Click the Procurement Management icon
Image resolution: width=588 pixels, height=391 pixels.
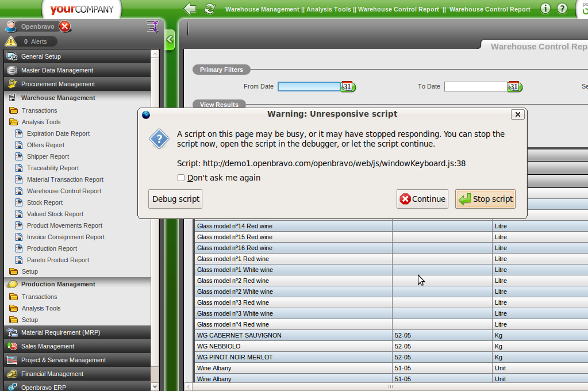[12, 84]
